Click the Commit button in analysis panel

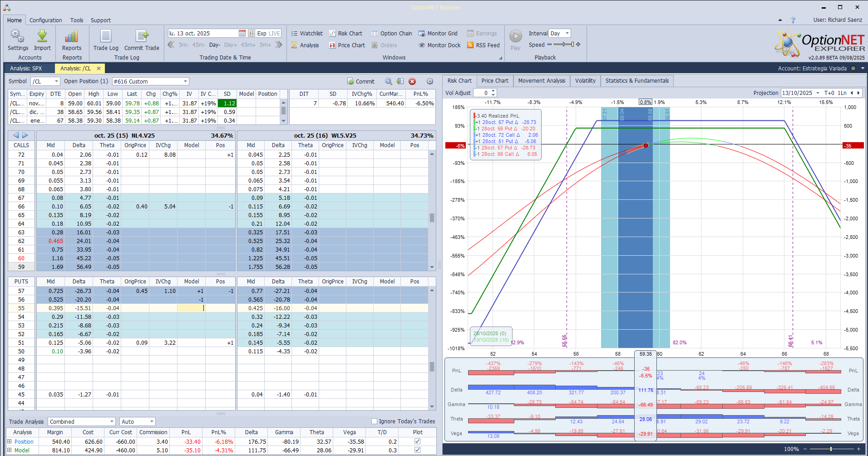(x=361, y=81)
